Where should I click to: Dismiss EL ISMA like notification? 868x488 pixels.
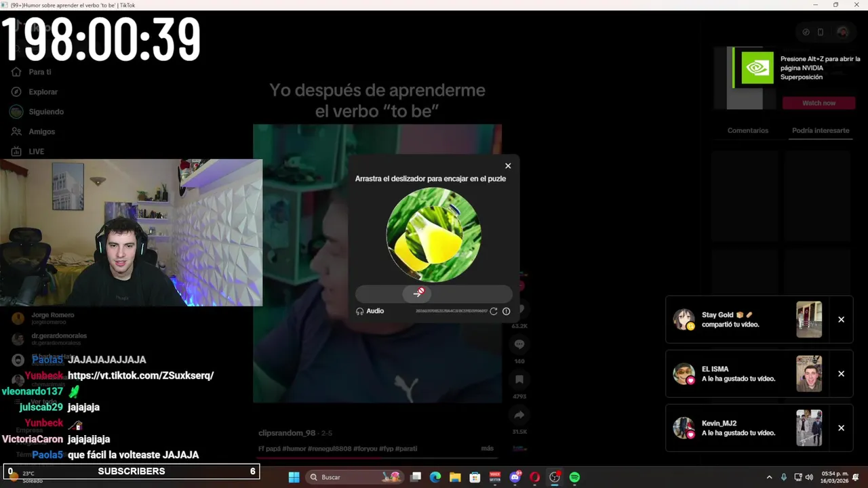tap(841, 373)
